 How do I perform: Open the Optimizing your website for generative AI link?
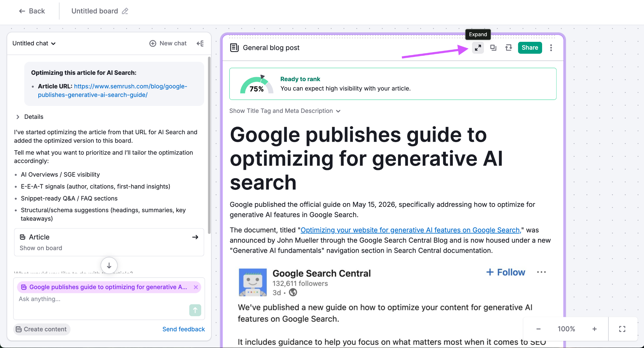(410, 230)
